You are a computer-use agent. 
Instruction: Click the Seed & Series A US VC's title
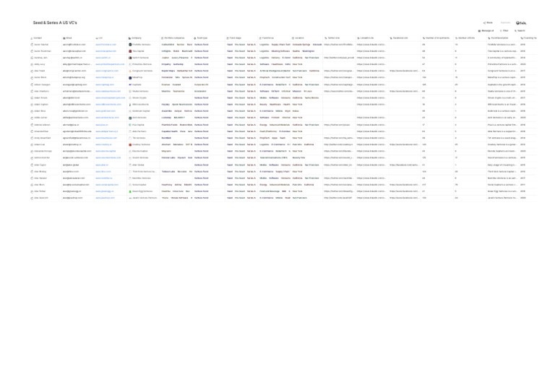tap(55, 22)
